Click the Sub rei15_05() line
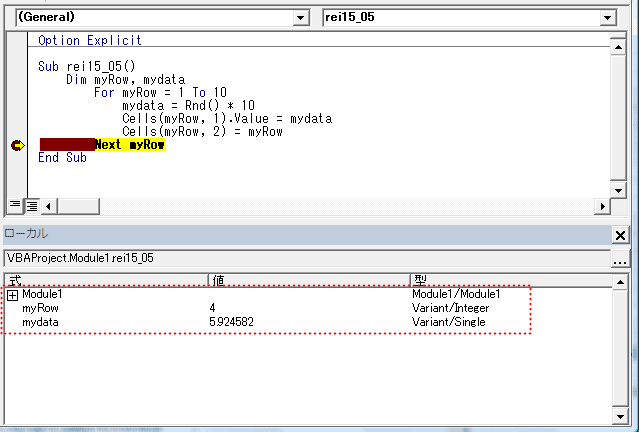The height and width of the screenshot is (432, 639). coord(86,66)
